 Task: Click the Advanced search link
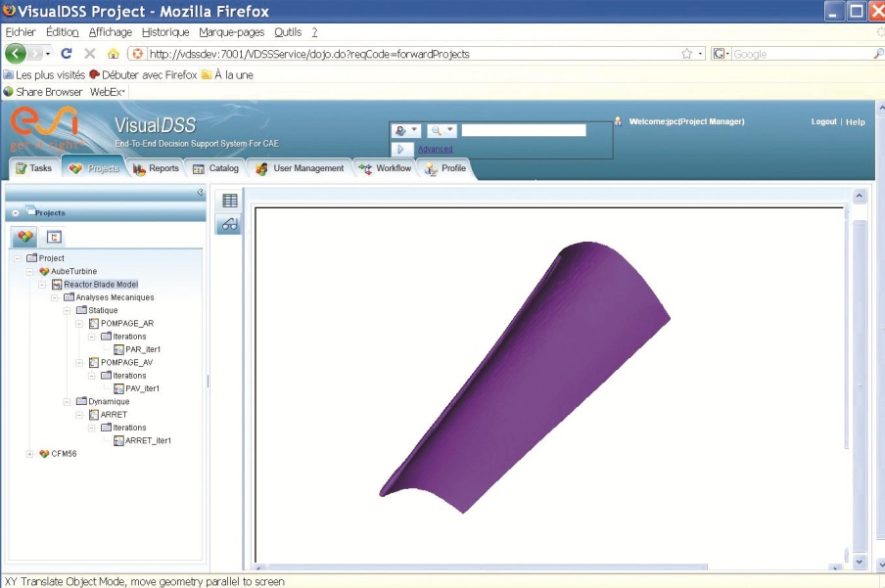click(436, 149)
